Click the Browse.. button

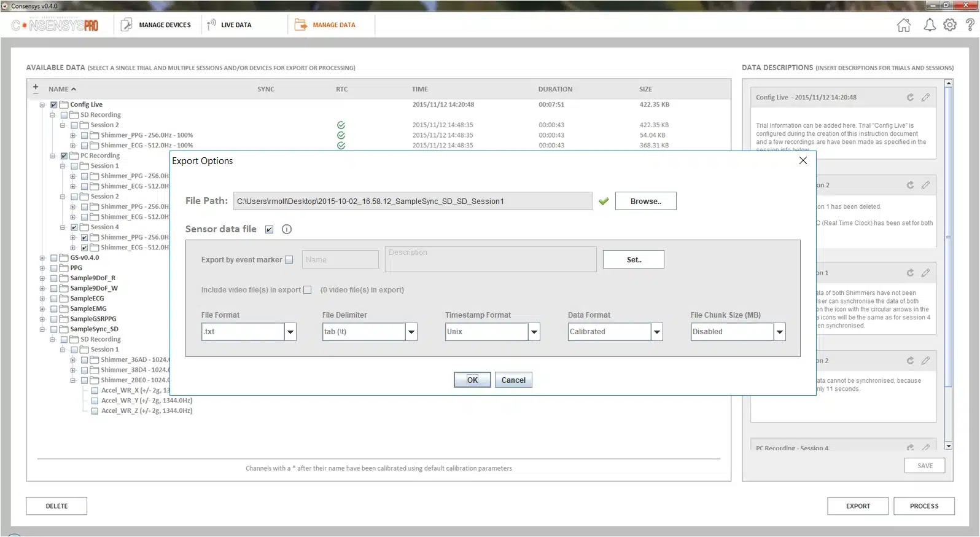(x=646, y=201)
